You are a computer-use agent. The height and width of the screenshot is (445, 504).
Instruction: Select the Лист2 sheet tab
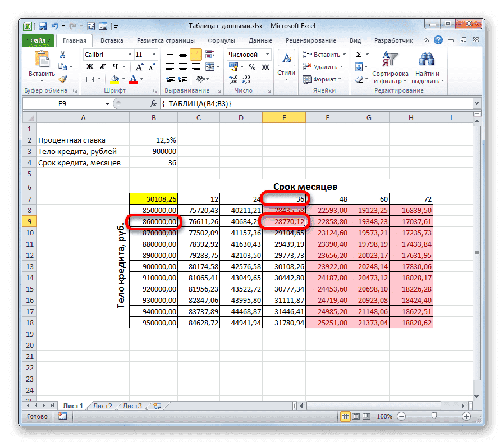coord(103,406)
